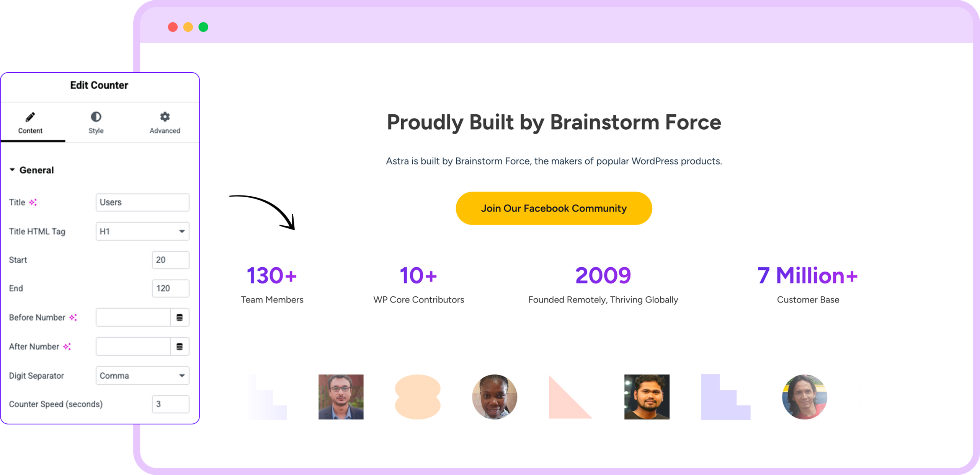Click the Content pencil icon
The width and height of the screenshot is (980, 475).
30,117
